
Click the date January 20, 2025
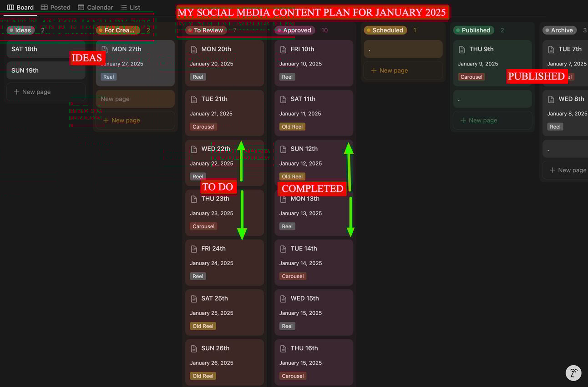pos(212,64)
